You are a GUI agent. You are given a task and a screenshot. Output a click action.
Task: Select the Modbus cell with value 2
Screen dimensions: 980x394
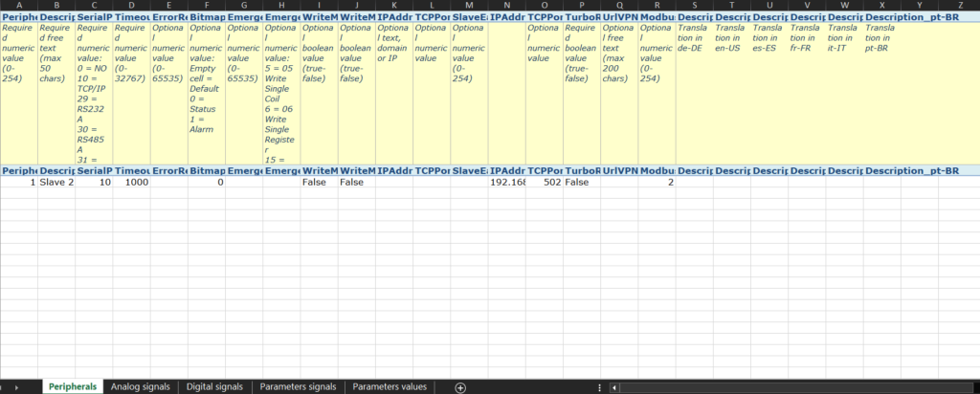pos(657,182)
